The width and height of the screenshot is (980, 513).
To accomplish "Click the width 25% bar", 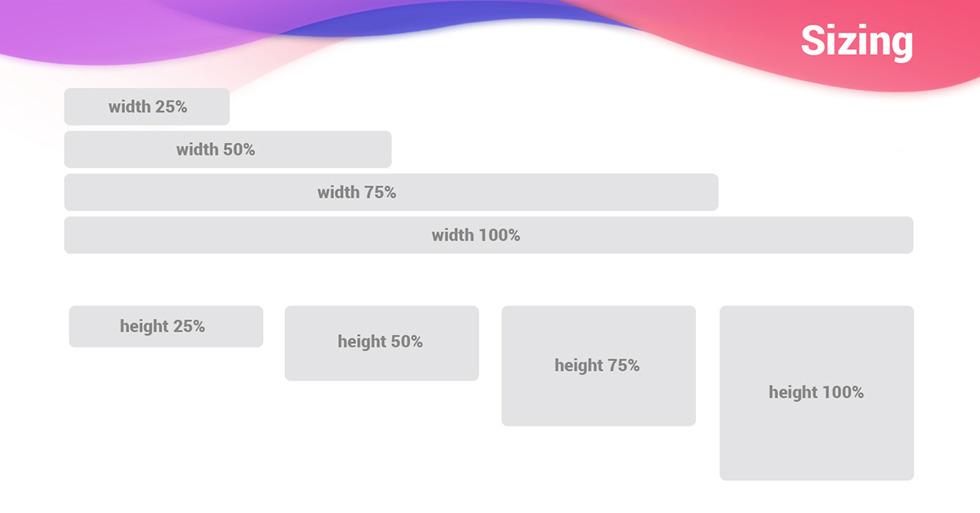I will 147,106.
